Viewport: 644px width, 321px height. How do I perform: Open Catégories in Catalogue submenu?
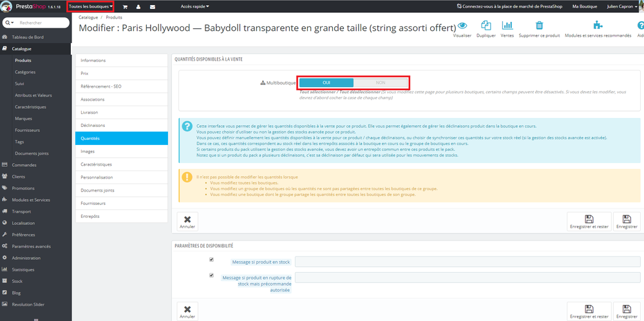click(x=25, y=72)
